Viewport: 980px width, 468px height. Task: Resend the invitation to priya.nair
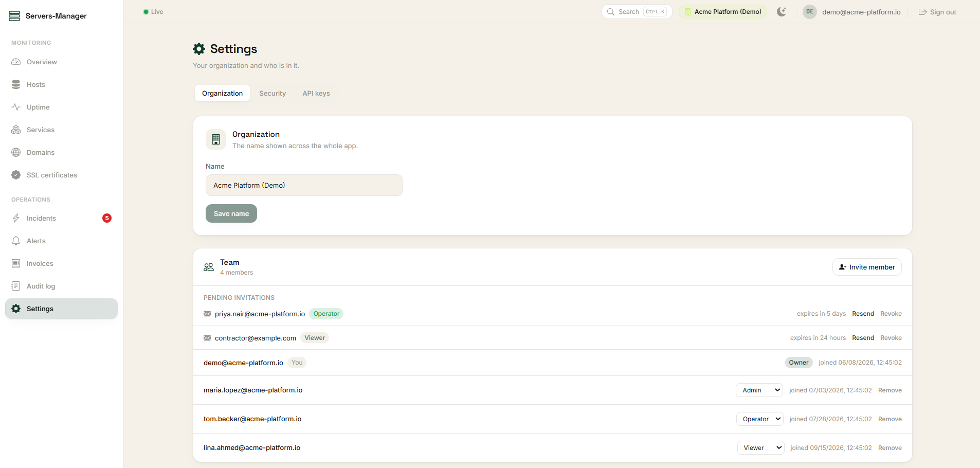coord(863,314)
